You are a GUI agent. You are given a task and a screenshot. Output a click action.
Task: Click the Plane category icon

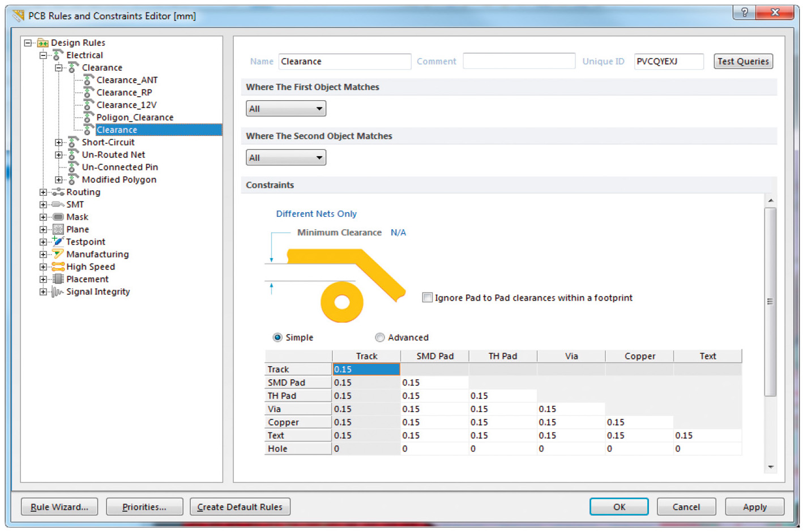(58, 229)
